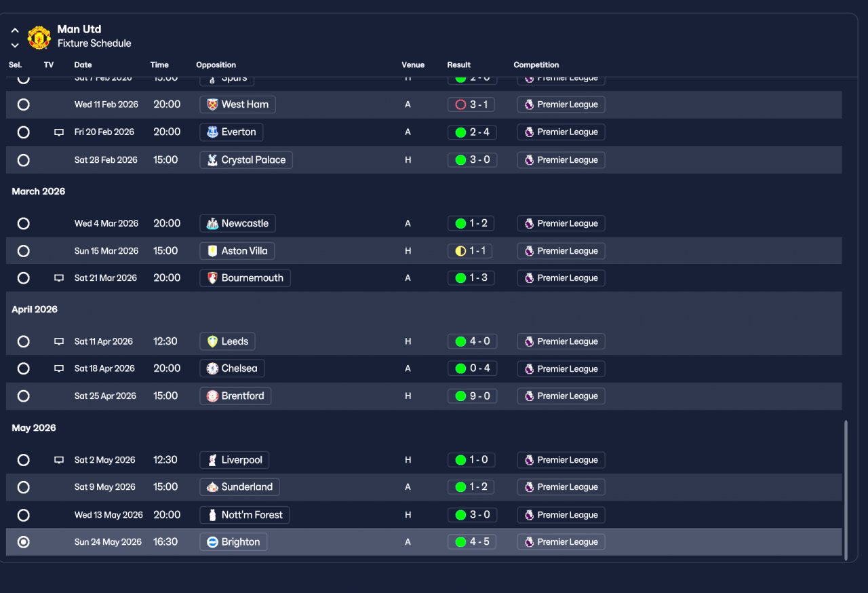
Task: Open Crystal Palace opposition team
Action: (x=246, y=160)
